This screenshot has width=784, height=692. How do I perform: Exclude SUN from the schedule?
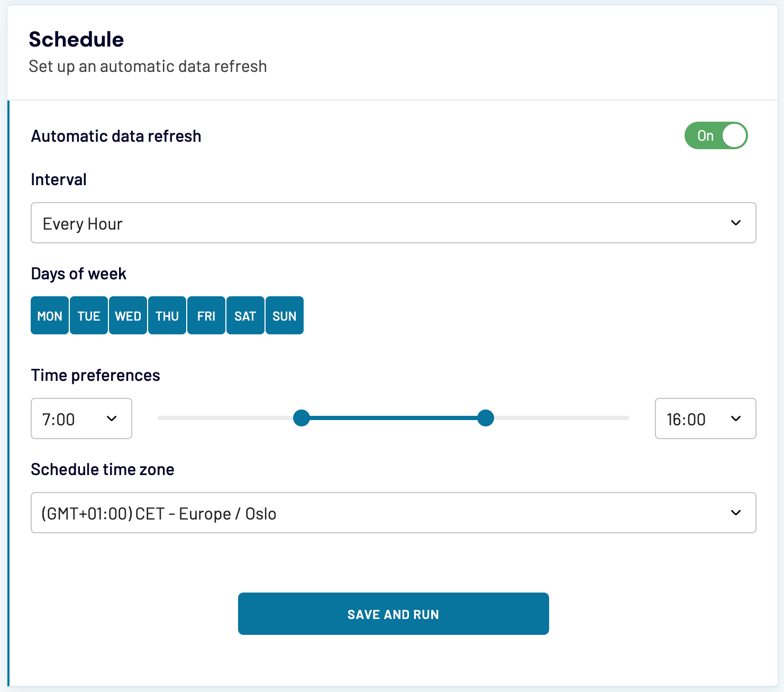point(284,315)
